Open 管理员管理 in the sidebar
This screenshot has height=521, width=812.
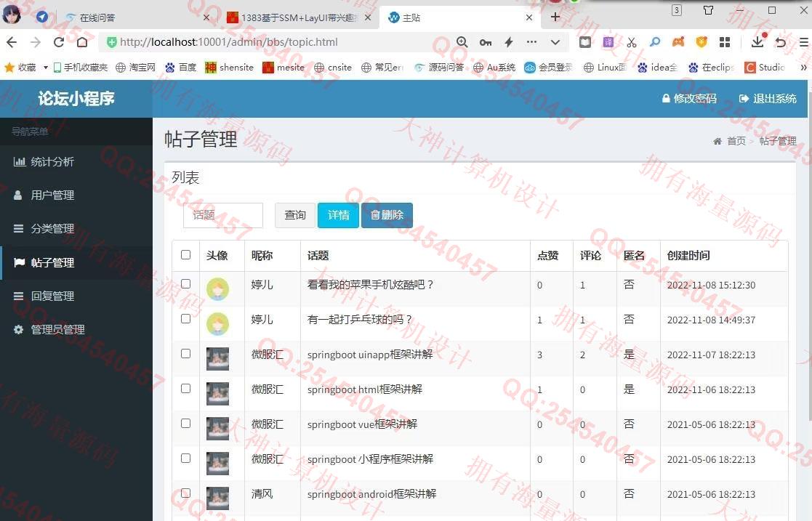[x=76, y=330]
